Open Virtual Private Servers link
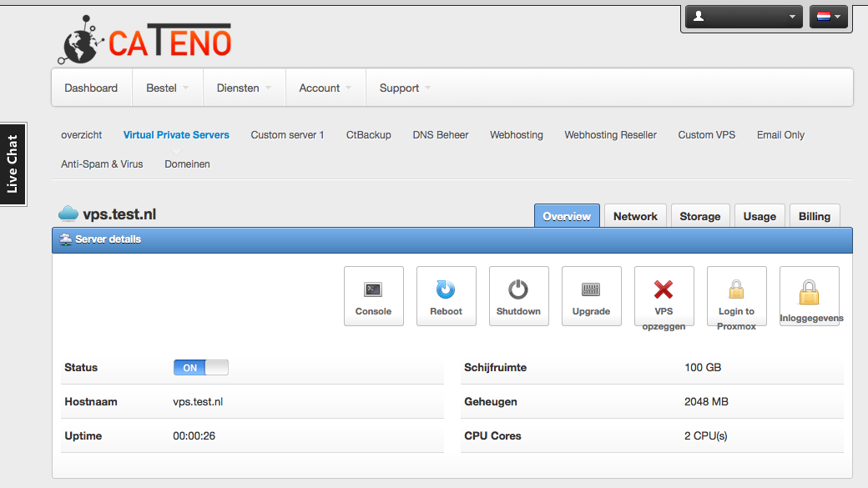Screen dimensions: 868x488 tap(176, 135)
